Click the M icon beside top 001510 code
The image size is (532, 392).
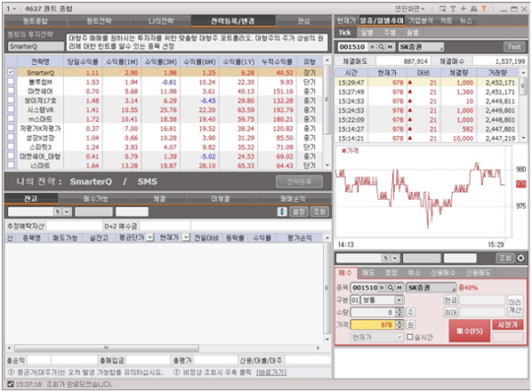(x=390, y=47)
